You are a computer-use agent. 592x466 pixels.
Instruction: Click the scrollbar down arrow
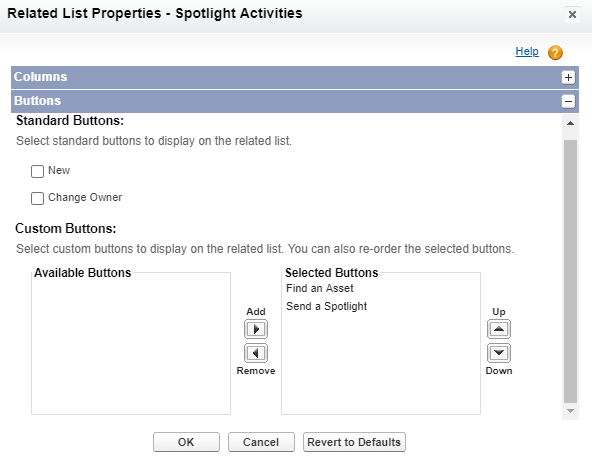click(x=570, y=411)
